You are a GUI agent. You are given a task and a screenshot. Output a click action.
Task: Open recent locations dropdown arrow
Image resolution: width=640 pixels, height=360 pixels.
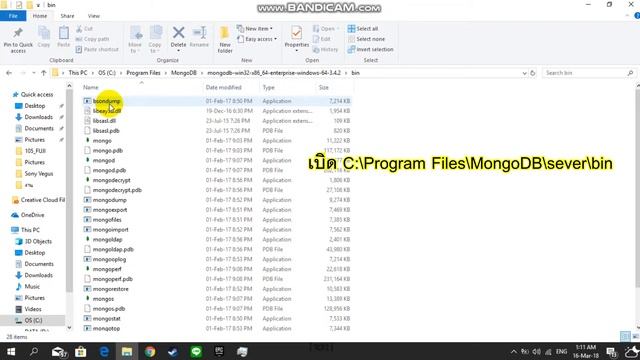[x=33, y=73]
